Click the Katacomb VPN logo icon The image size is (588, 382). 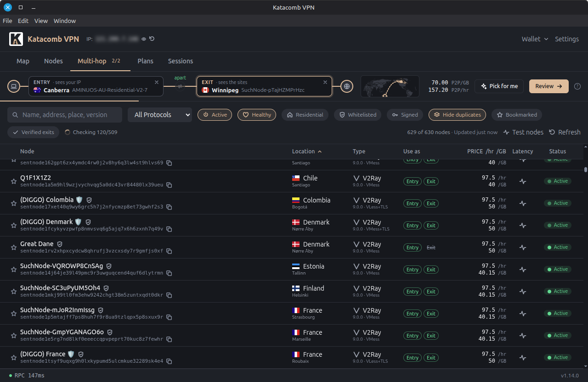pyautogui.click(x=16, y=39)
